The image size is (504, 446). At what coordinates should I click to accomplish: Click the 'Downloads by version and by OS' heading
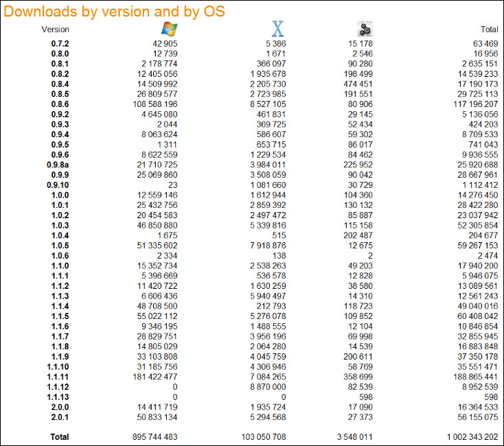tap(115, 11)
